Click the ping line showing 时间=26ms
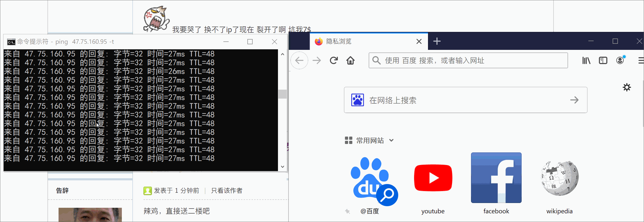The image size is (644, 222). pos(109,71)
